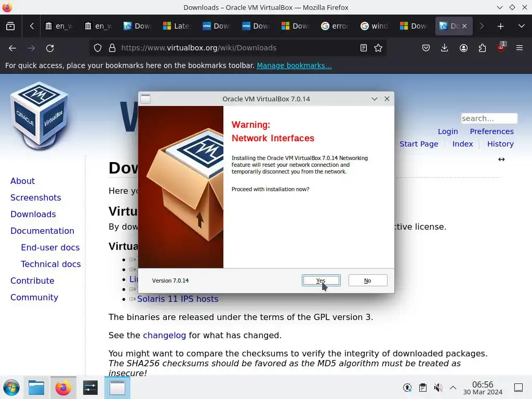
Task: Open a new tab with plus
Action: click(500, 26)
